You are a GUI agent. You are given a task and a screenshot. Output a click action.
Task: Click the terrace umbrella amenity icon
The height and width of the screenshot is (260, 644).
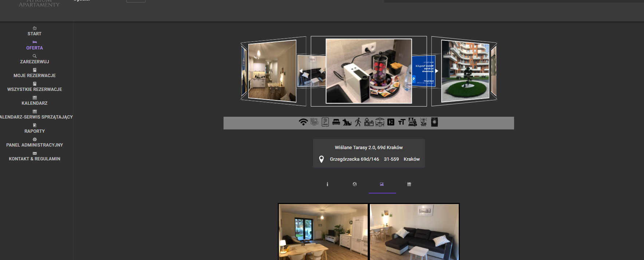click(380, 122)
